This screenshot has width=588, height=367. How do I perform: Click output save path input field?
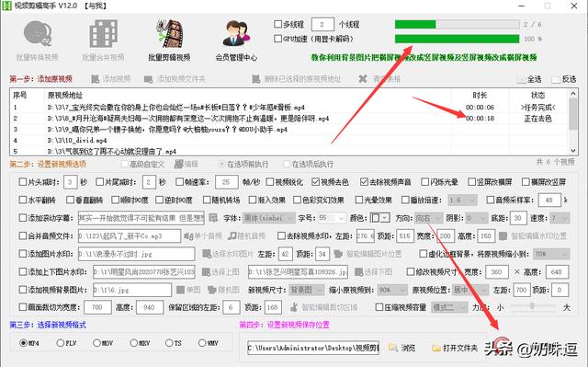313,348
